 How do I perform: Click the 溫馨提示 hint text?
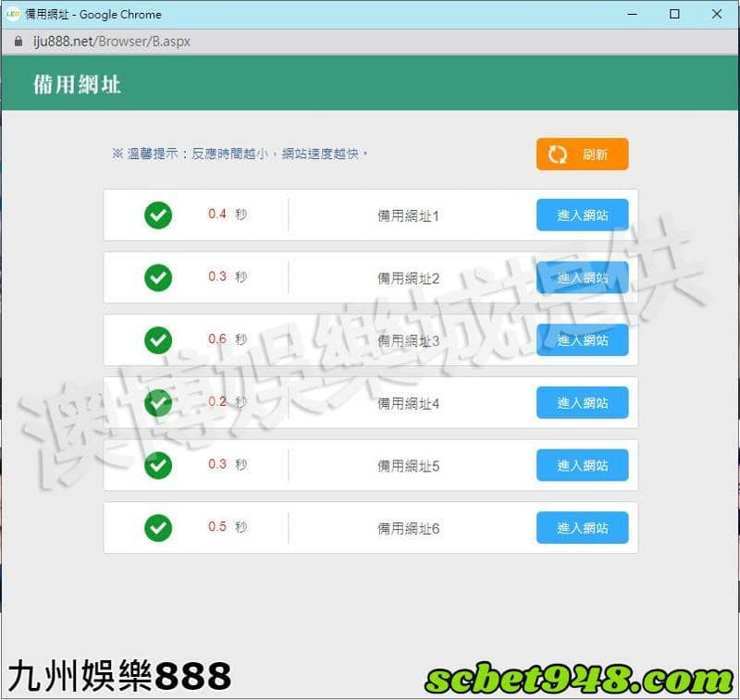tap(240, 154)
